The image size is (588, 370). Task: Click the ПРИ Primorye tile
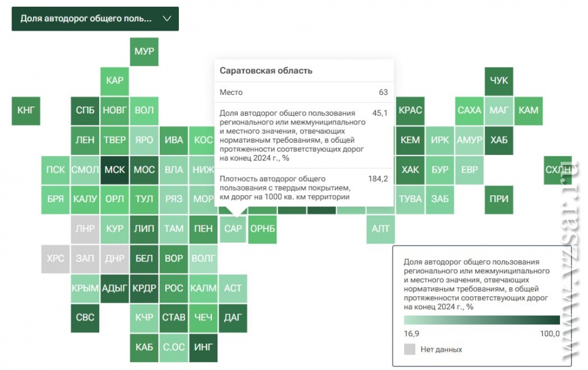click(x=499, y=200)
